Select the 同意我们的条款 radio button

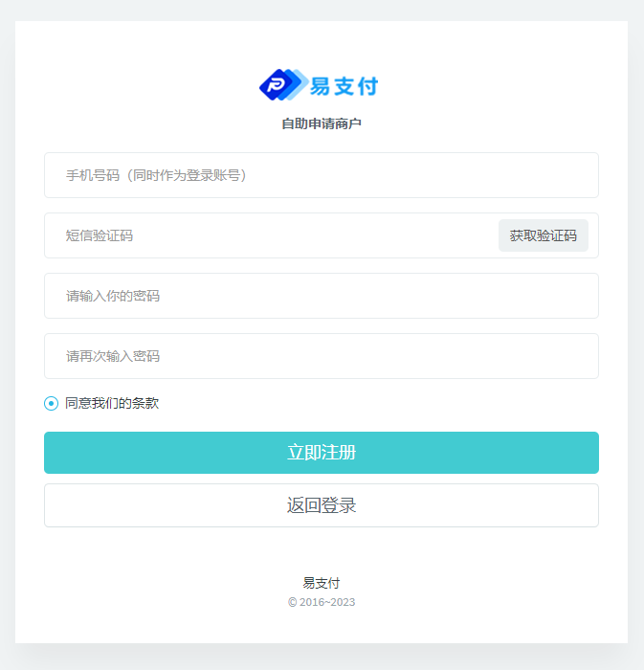pos(52,404)
